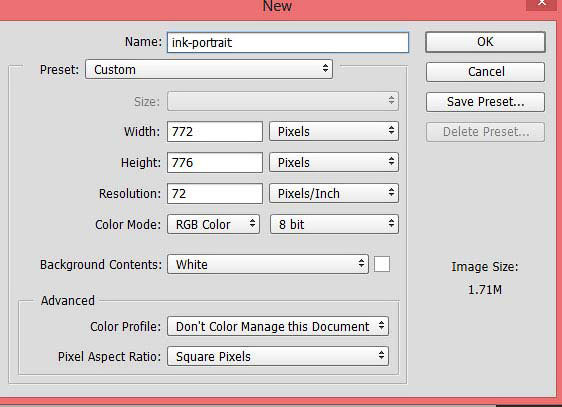The height and width of the screenshot is (407, 562).
Task: Cancel the new document dialog
Action: pos(485,72)
